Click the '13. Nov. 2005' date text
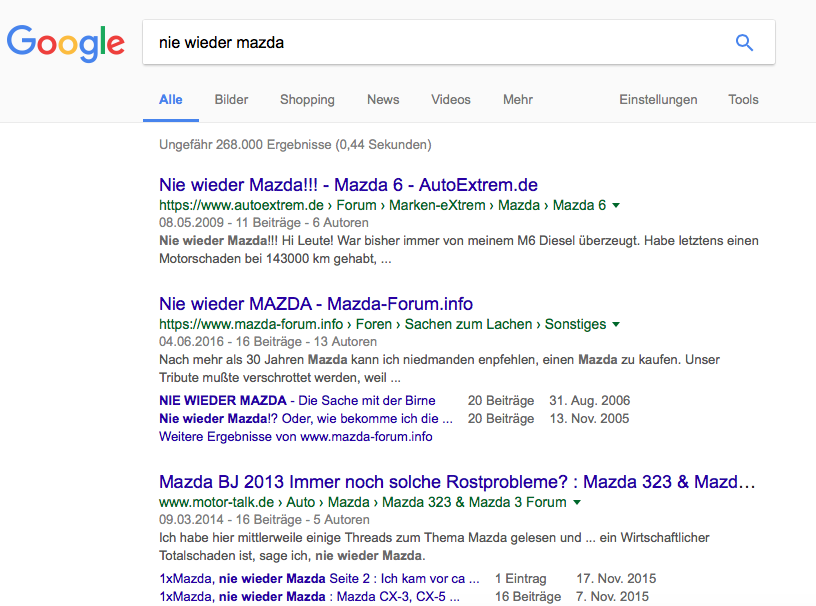The image size is (816, 606). (x=590, y=419)
